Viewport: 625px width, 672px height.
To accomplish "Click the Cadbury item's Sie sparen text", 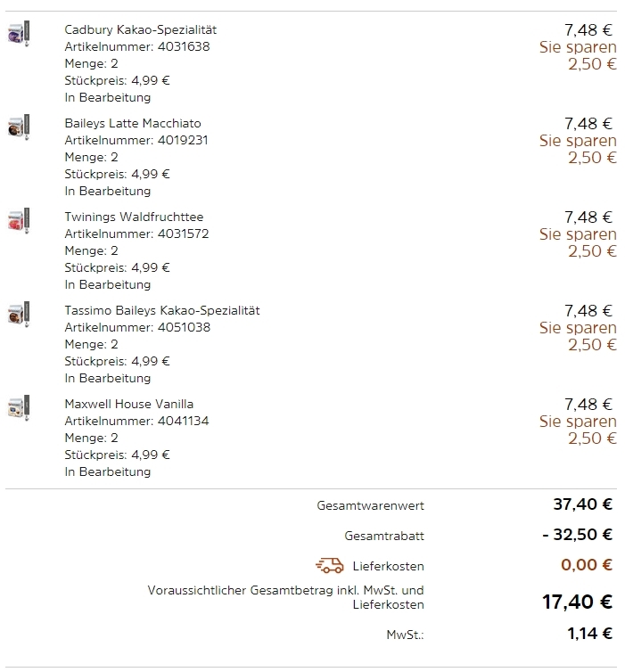I will 578,47.
